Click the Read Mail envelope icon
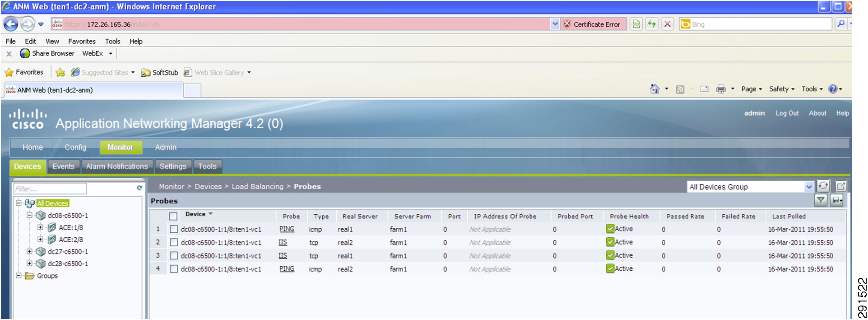The image size is (868, 320). [704, 89]
